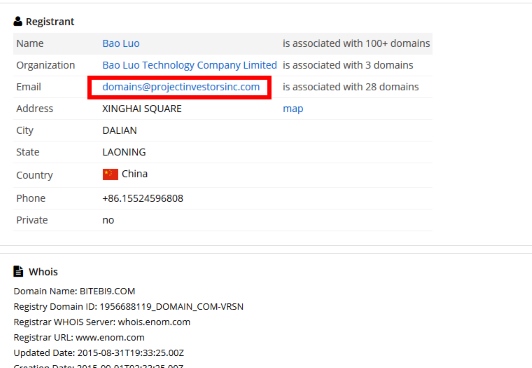Image resolution: width=532 pixels, height=368 pixels.
Task: Open the domains@projectinvestorsinc.com email link
Action: coord(181,87)
